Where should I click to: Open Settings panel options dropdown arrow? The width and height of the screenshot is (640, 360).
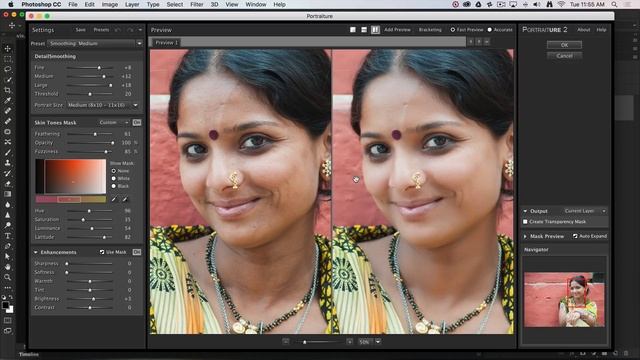click(x=140, y=30)
